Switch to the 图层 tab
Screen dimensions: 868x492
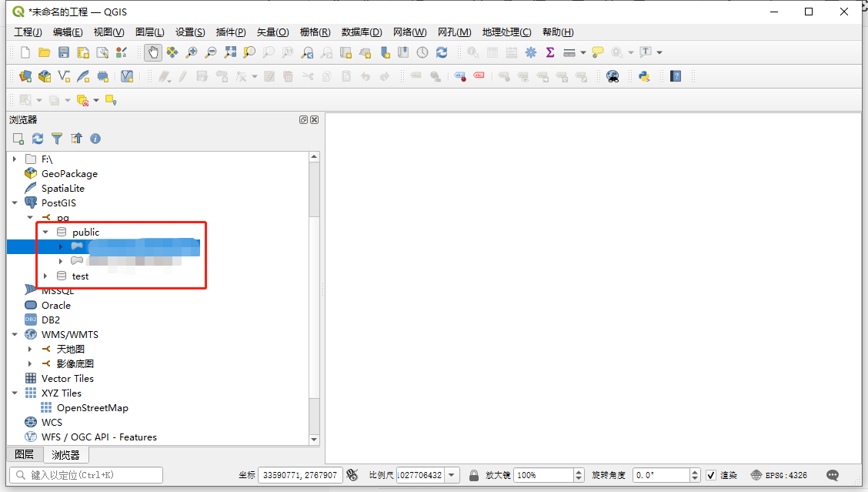click(x=25, y=454)
